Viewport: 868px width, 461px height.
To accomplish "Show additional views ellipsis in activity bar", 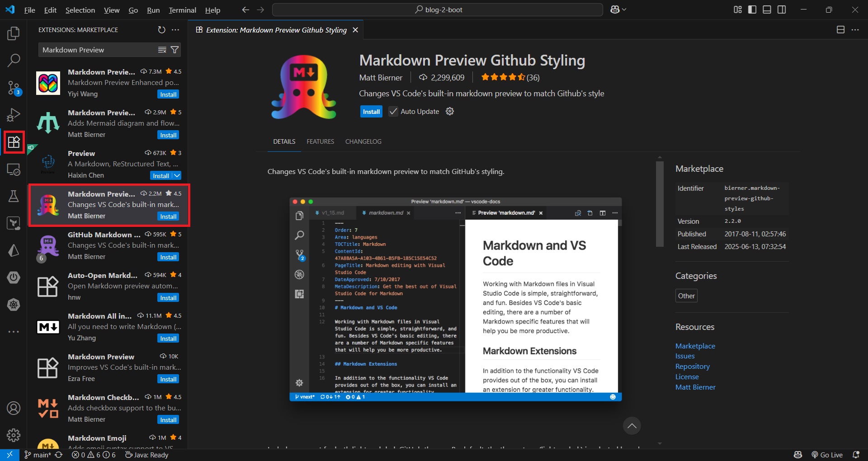I will click(14, 332).
